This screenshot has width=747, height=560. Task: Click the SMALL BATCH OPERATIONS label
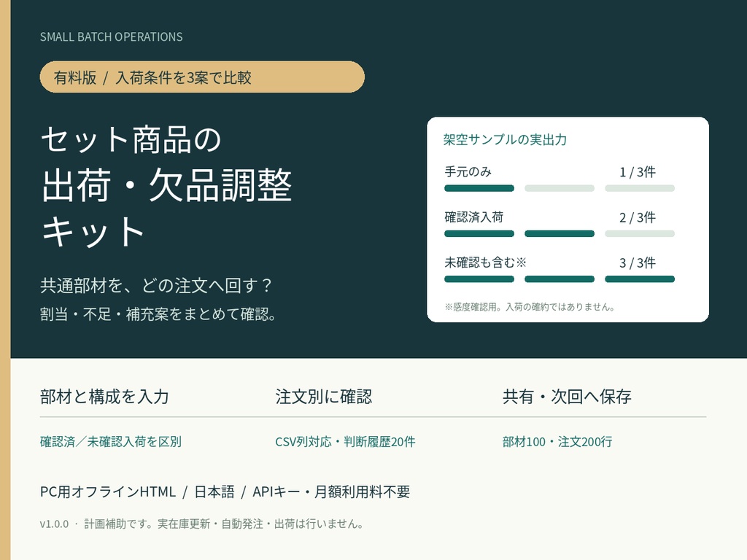click(111, 37)
